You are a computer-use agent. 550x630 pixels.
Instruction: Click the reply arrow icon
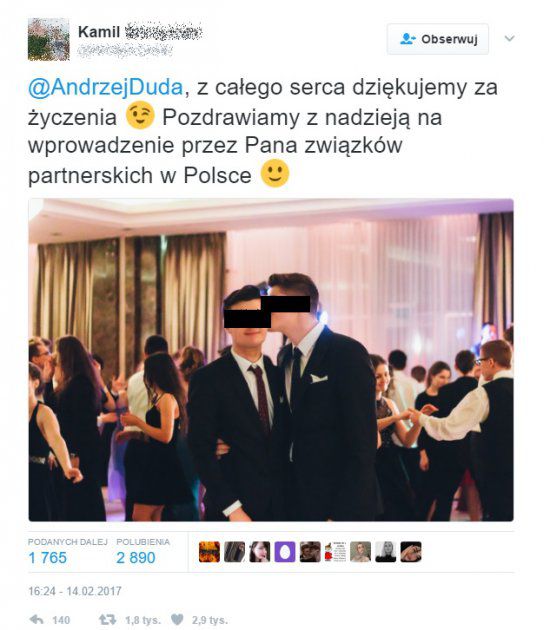click(37, 619)
